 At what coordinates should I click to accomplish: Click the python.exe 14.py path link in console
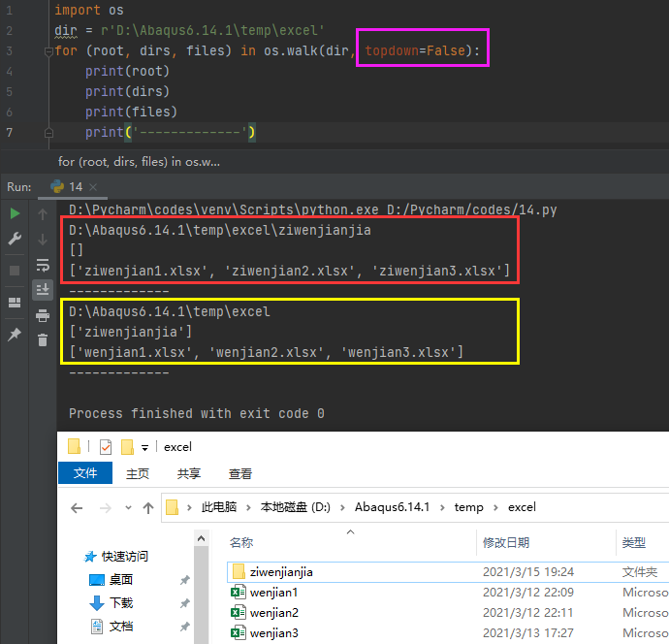(313, 209)
